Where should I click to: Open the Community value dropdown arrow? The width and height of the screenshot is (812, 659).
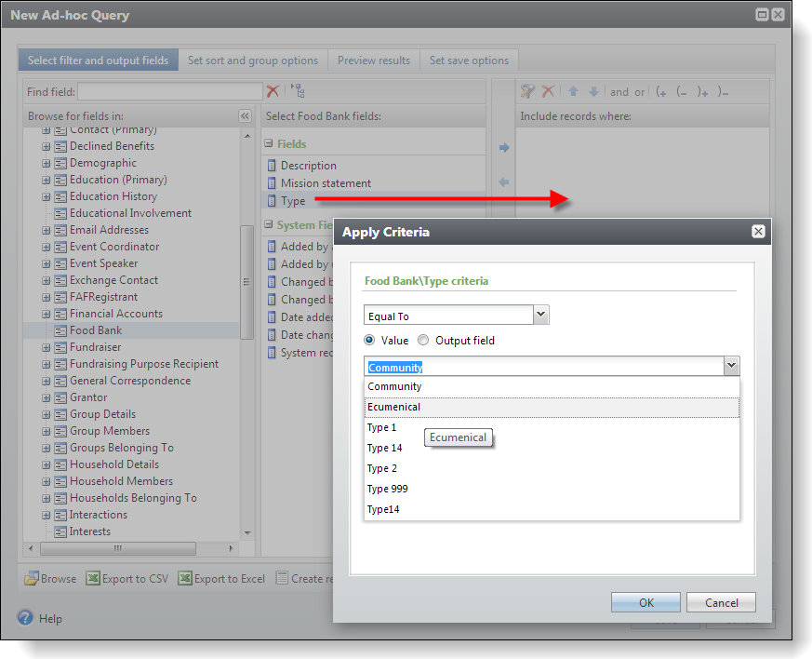pyautogui.click(x=732, y=366)
